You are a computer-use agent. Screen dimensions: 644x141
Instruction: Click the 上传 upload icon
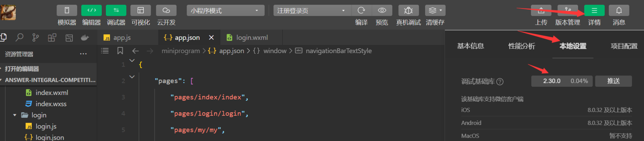pos(541,10)
